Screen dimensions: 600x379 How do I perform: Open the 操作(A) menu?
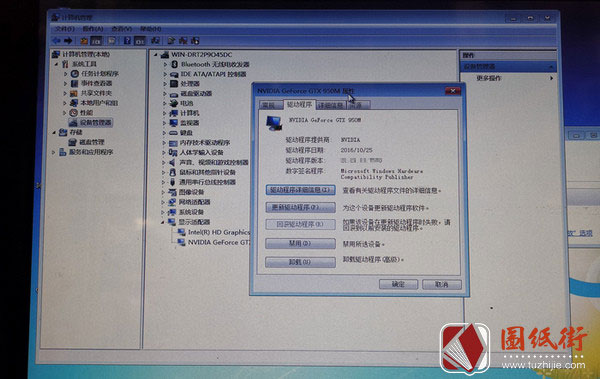point(93,29)
